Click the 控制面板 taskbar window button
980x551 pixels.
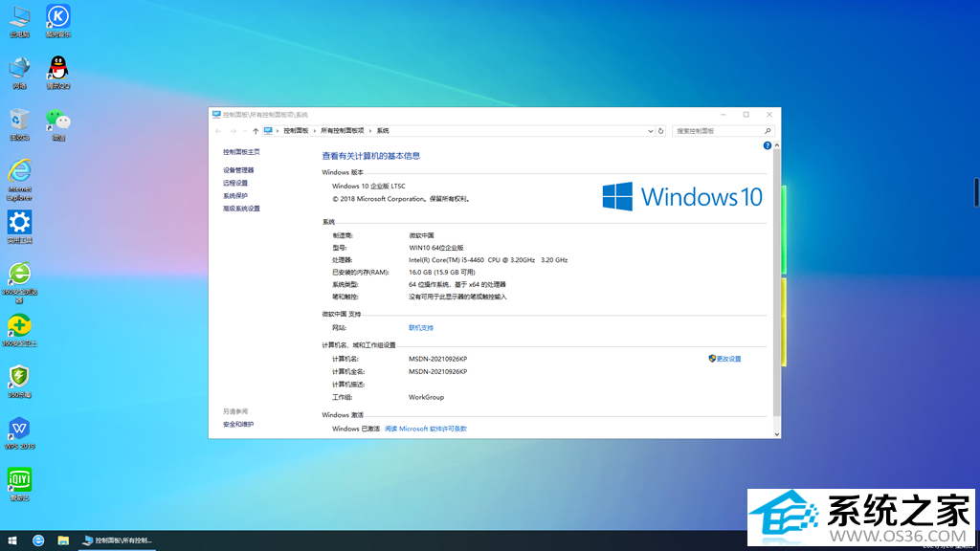point(118,540)
